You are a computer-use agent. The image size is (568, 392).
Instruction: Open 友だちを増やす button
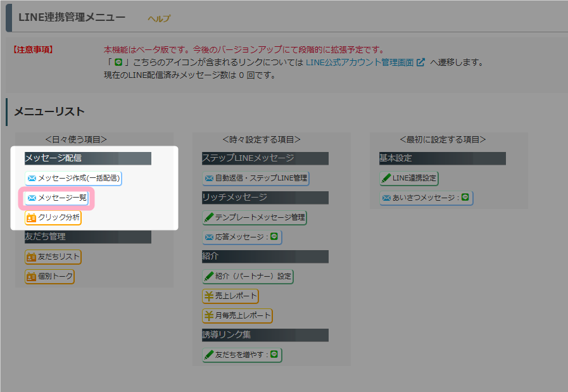[x=242, y=355]
